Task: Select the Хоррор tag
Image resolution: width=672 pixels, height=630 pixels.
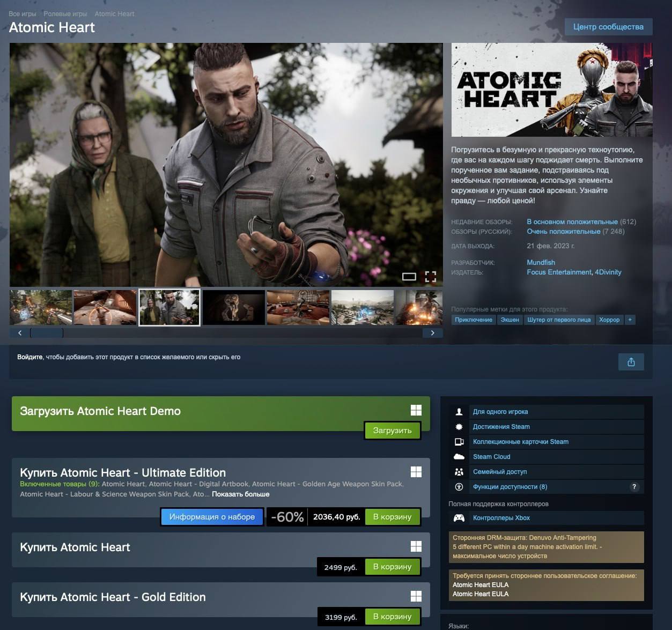Action: [609, 320]
